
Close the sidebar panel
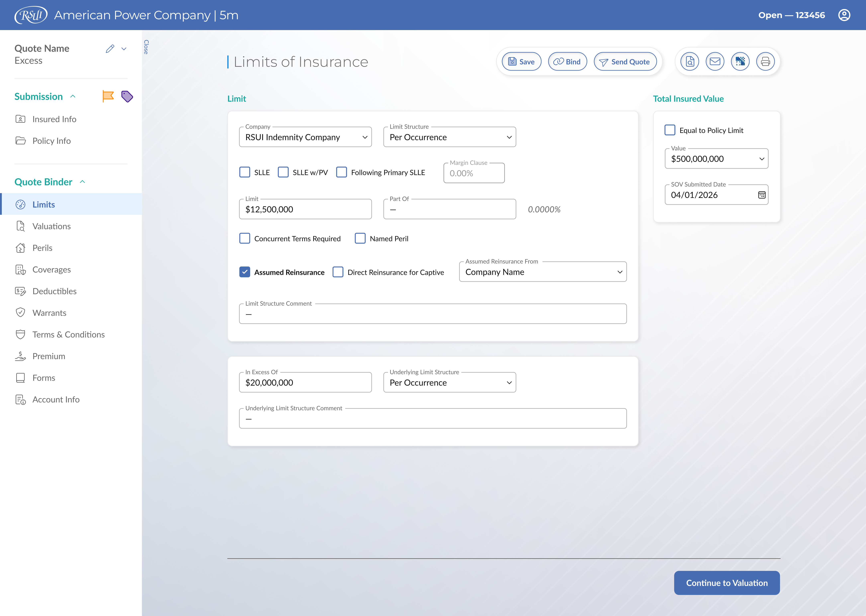[x=146, y=47]
